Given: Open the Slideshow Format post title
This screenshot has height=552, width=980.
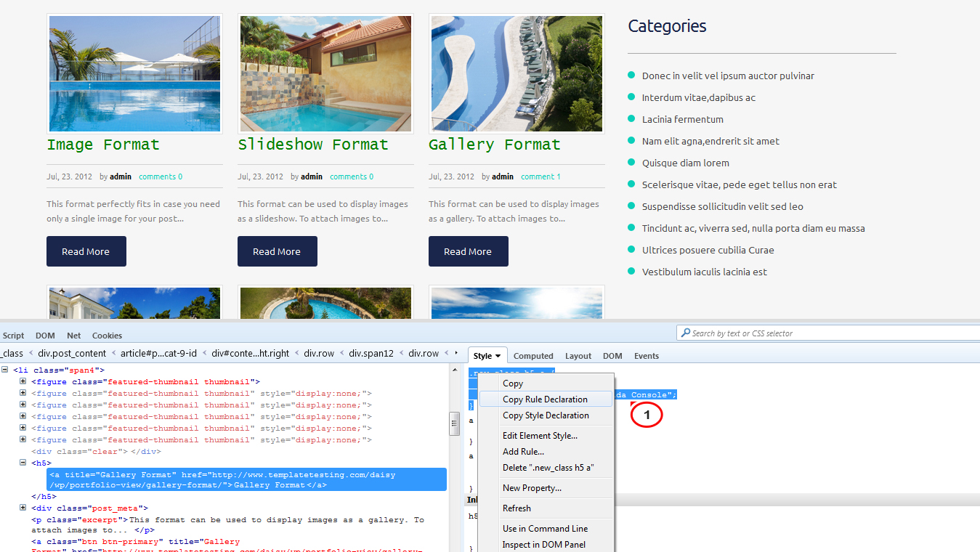Looking at the screenshot, I should [313, 145].
